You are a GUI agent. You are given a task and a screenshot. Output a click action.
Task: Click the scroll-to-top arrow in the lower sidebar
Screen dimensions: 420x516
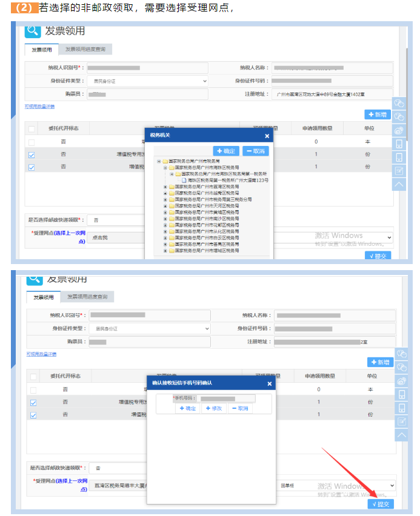tap(401, 434)
